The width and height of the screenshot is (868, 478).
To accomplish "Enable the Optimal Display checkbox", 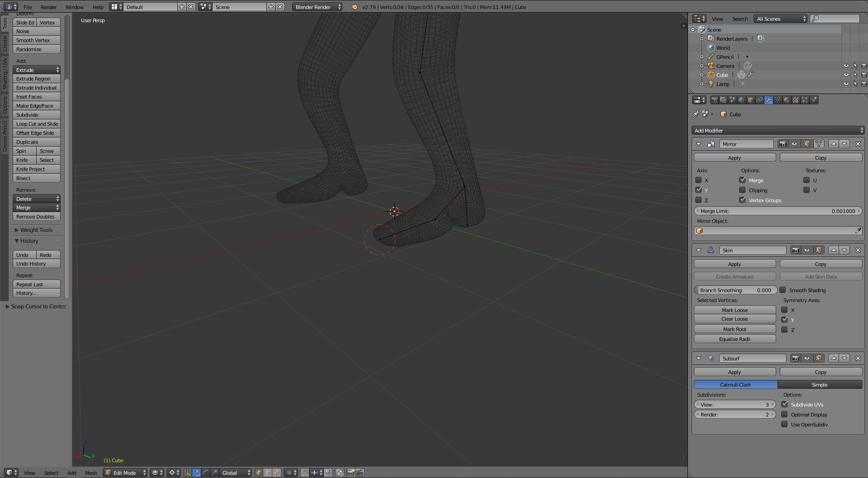I will [x=784, y=414].
